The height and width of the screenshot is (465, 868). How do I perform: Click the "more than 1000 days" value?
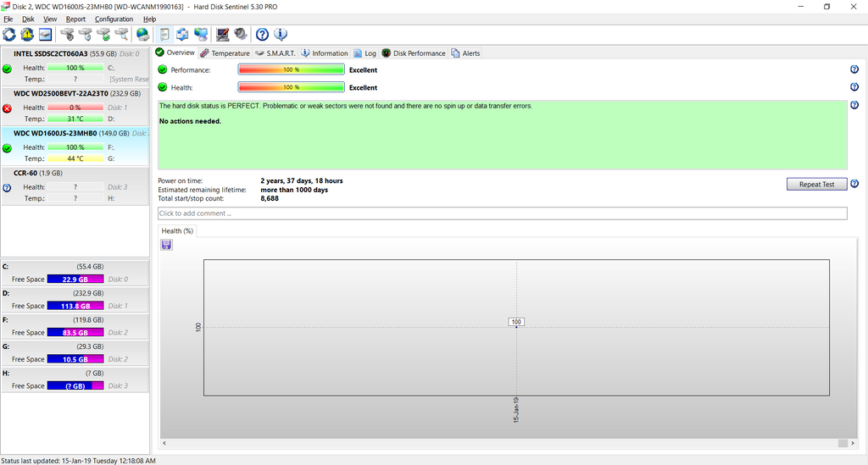tap(294, 190)
